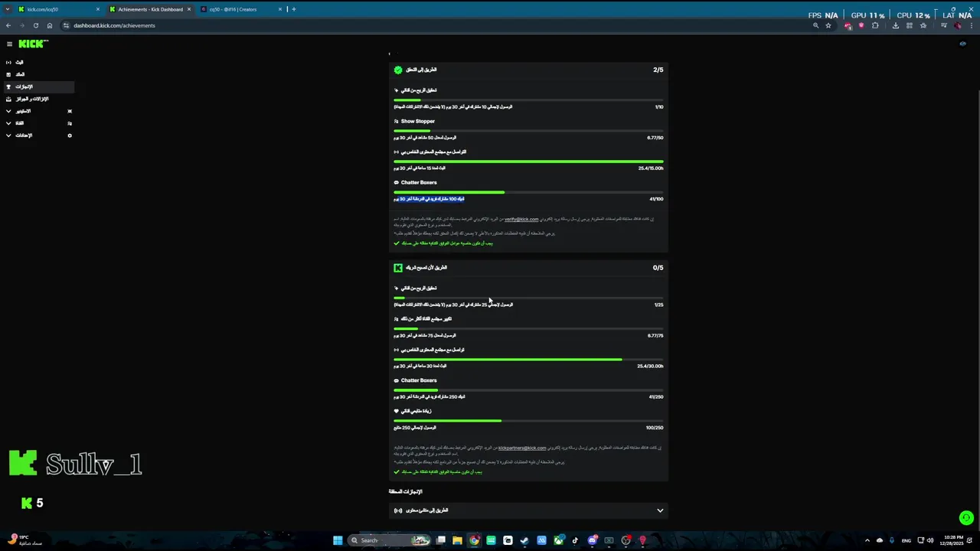Open the tab search dropdown arrow

(8, 9)
